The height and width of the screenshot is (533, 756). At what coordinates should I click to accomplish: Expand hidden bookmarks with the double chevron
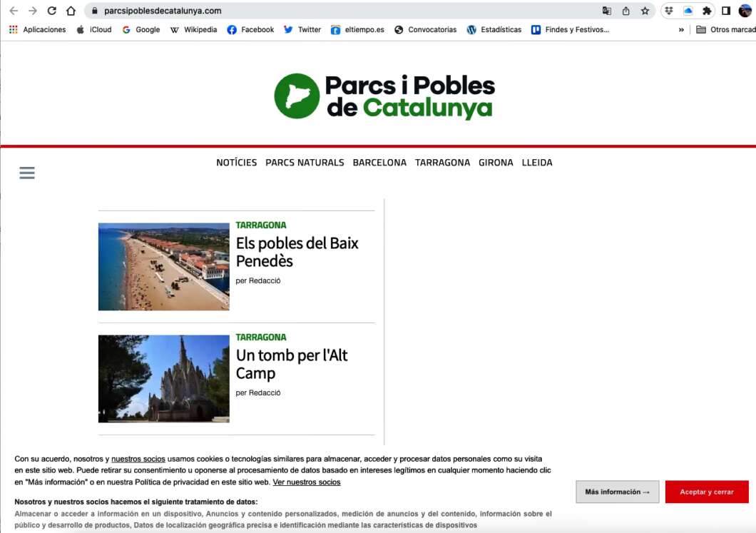(x=681, y=30)
